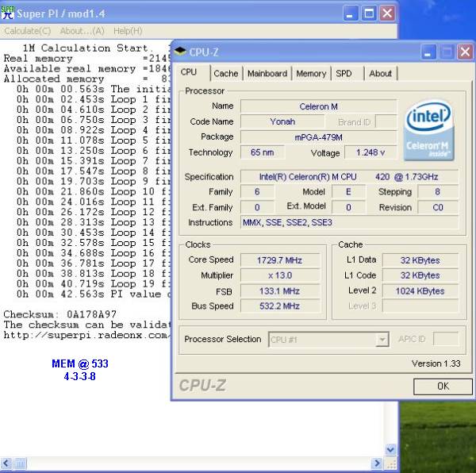Click the Core Speed value 1729.7 MHz

[x=280, y=260]
